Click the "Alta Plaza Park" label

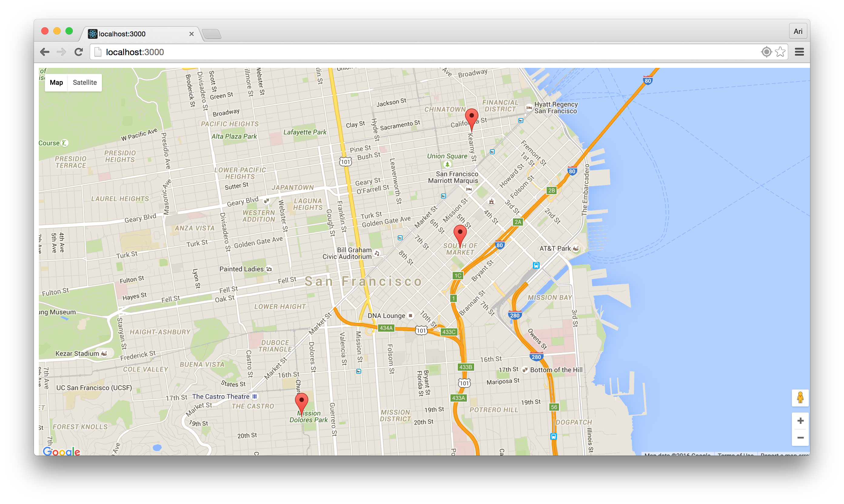[234, 136]
